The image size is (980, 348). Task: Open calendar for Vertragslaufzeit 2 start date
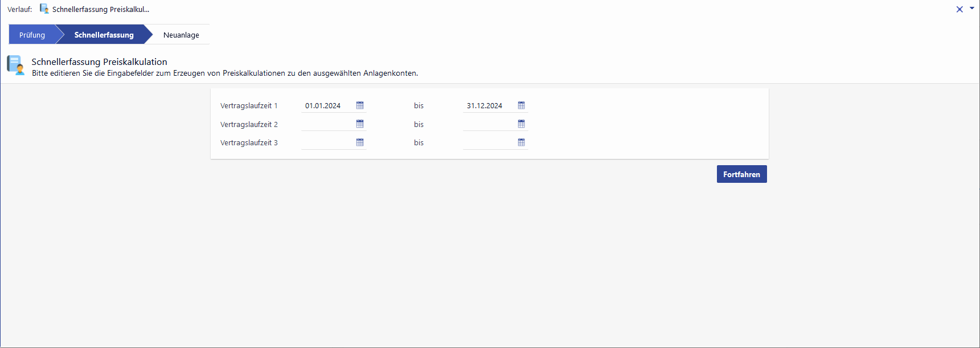pos(360,124)
